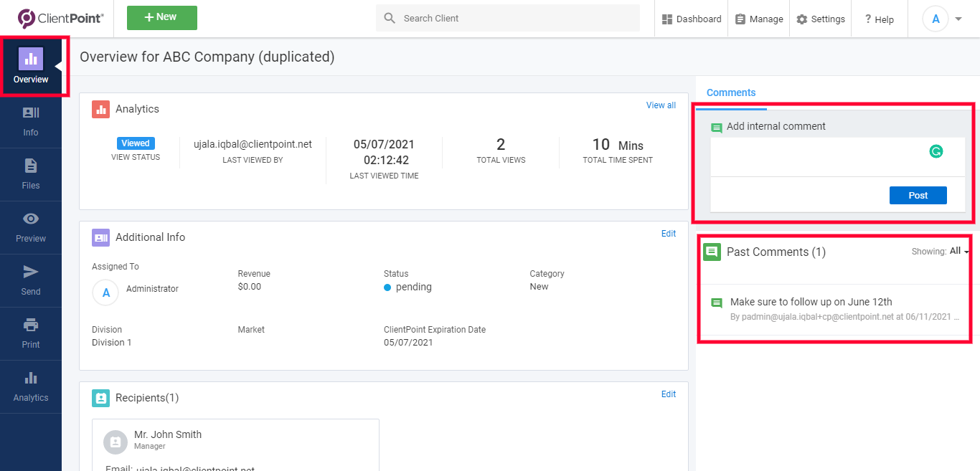Viewport: 980px width, 471px height.
Task: Click the red Analytics card icon
Action: [100, 109]
